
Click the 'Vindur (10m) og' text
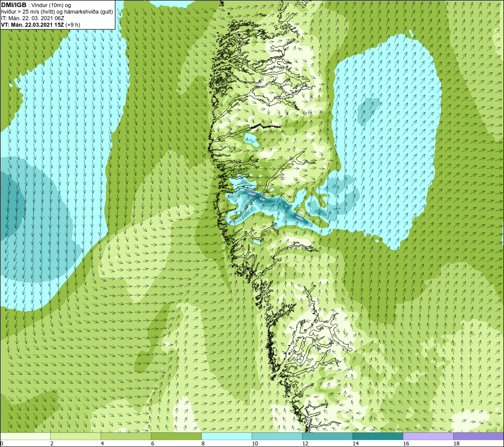[x=51, y=6]
